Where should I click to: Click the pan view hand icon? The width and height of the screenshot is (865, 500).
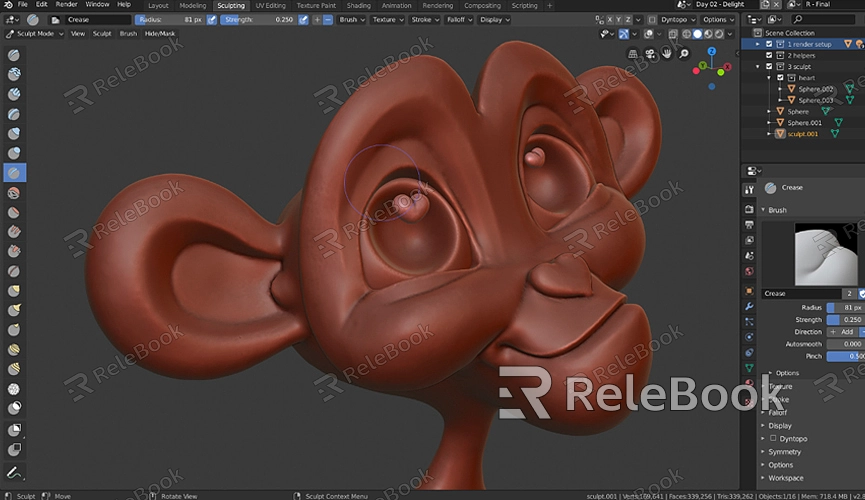667,54
